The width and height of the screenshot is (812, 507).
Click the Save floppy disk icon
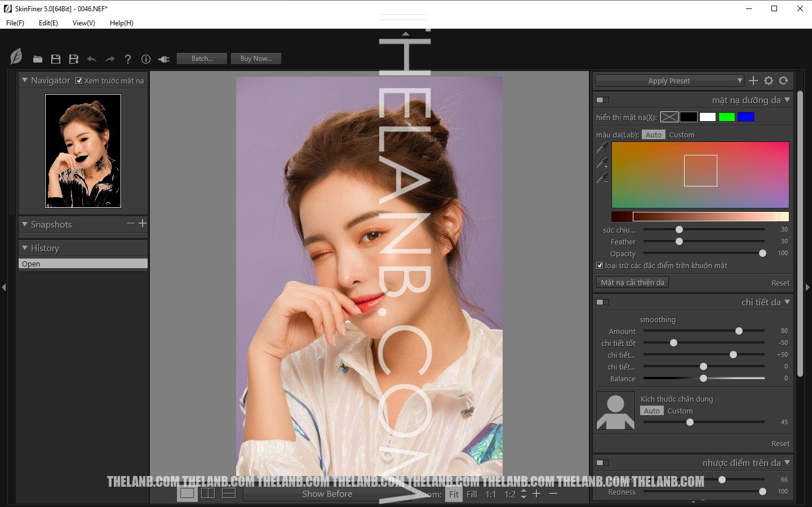tap(56, 59)
